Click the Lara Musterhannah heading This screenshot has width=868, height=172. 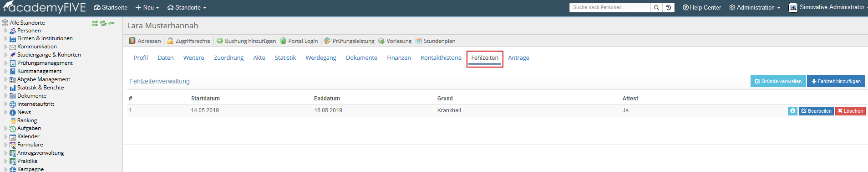[x=162, y=26]
